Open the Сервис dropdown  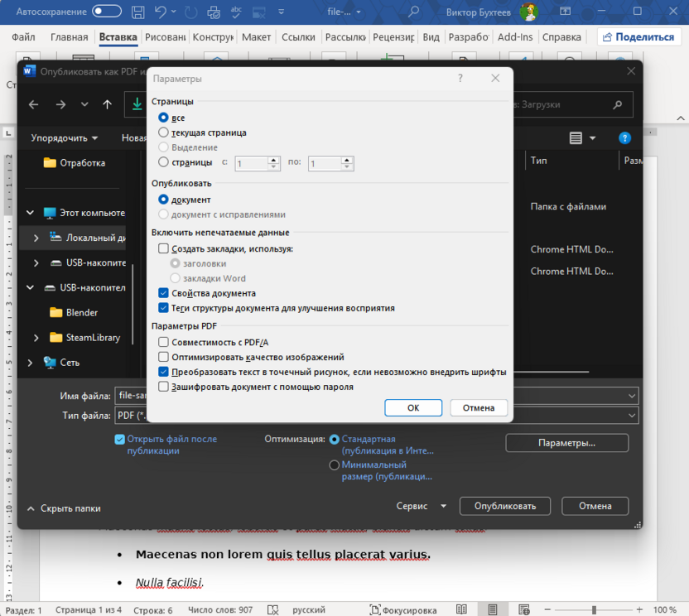(x=421, y=506)
